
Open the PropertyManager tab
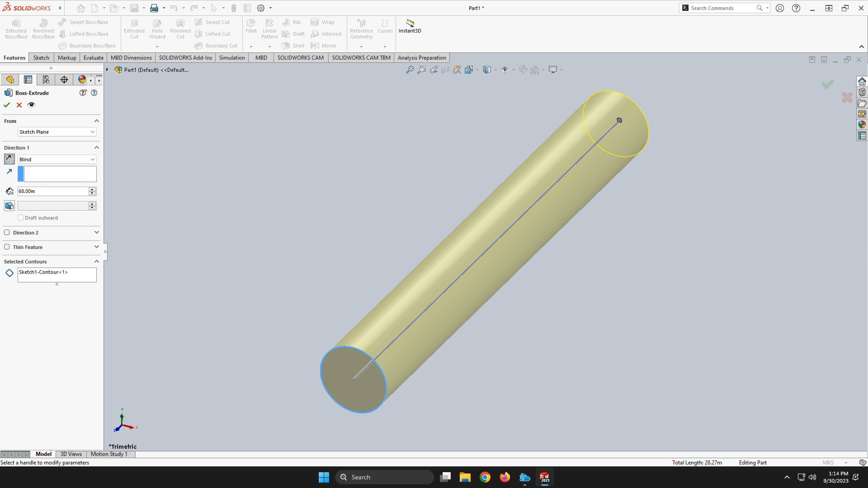28,80
